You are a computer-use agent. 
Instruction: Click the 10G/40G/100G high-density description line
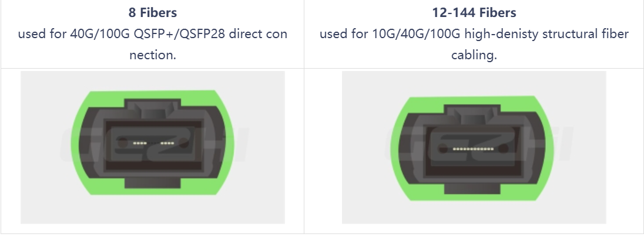(474, 33)
